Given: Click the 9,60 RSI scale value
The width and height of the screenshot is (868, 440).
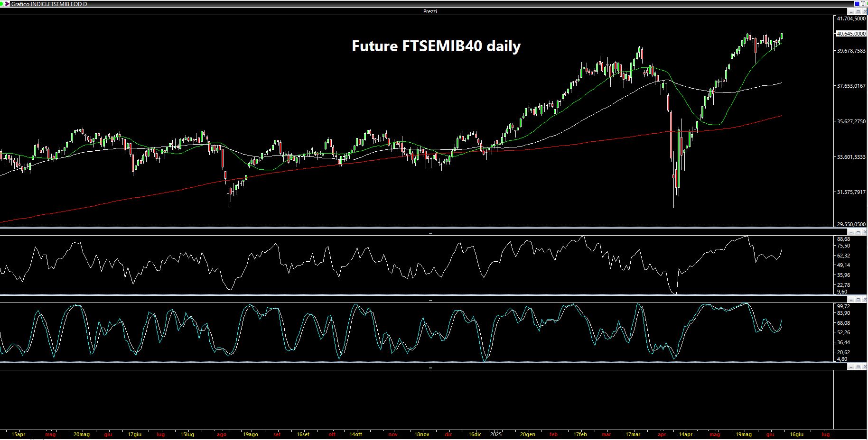Looking at the screenshot, I should pyautogui.click(x=842, y=292).
